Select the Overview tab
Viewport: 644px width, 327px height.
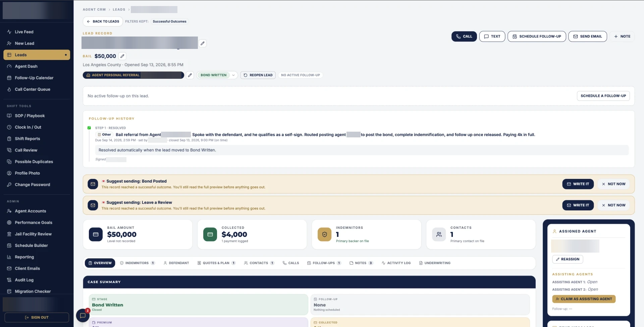[x=100, y=263]
